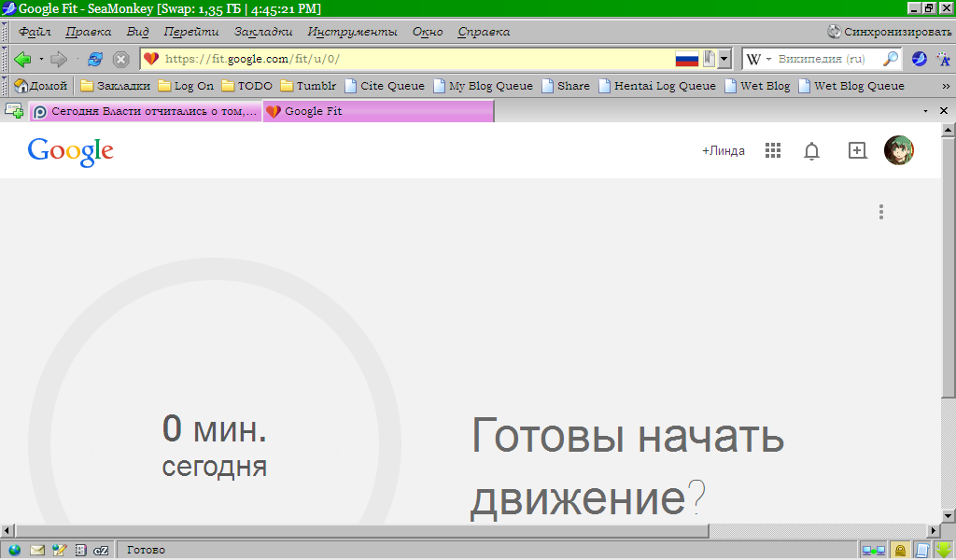Select the Google Fit tab

(378, 111)
